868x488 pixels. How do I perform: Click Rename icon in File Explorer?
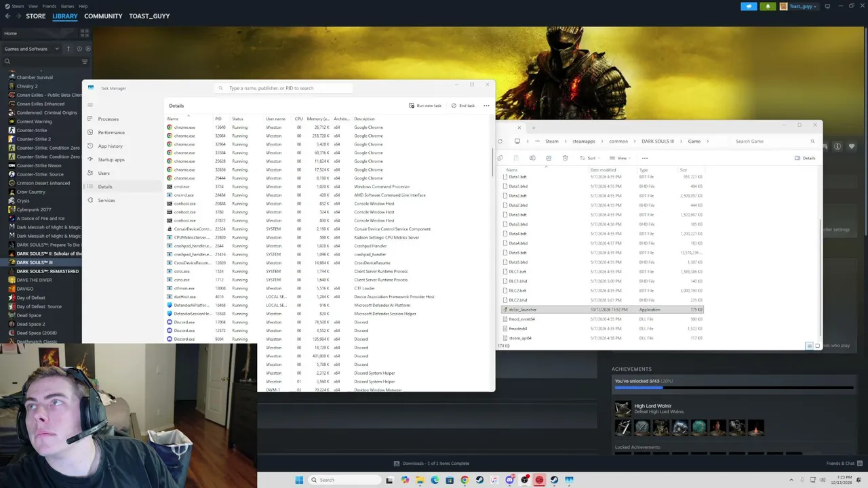coord(532,158)
